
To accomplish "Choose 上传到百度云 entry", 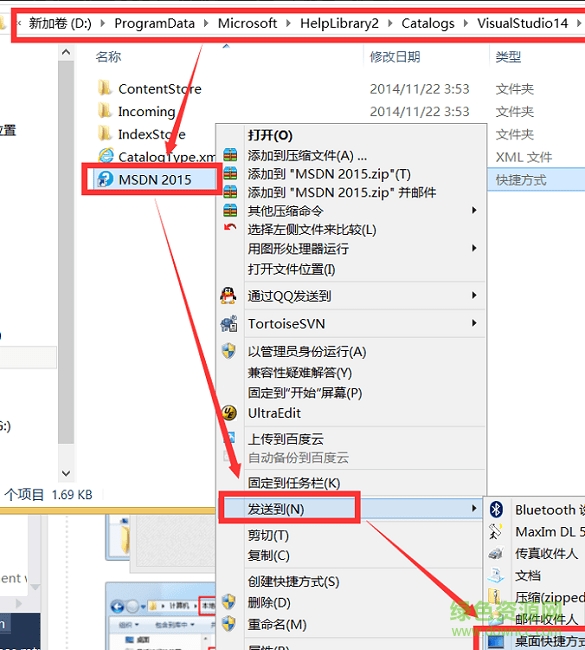I will 286,439.
